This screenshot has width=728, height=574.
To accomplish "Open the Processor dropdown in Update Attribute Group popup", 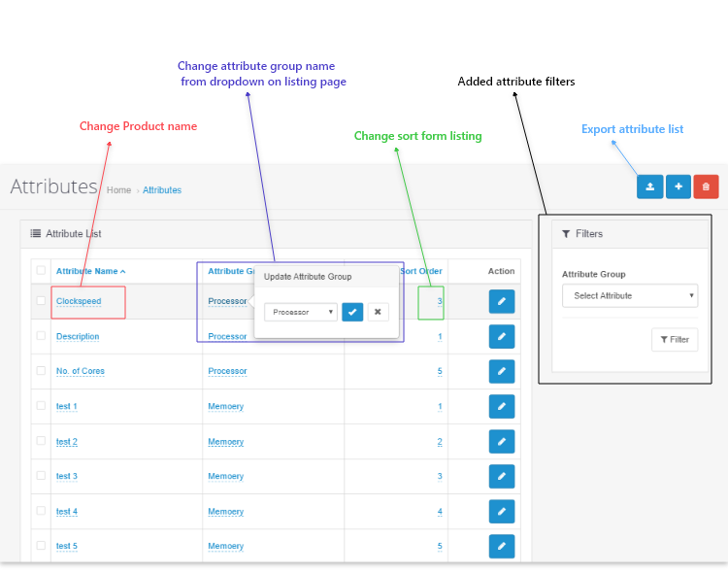I will 300,312.
